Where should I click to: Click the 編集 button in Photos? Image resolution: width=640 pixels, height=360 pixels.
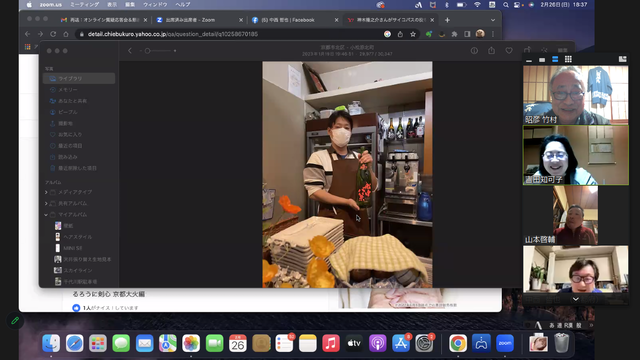pyautogui.click(x=562, y=50)
